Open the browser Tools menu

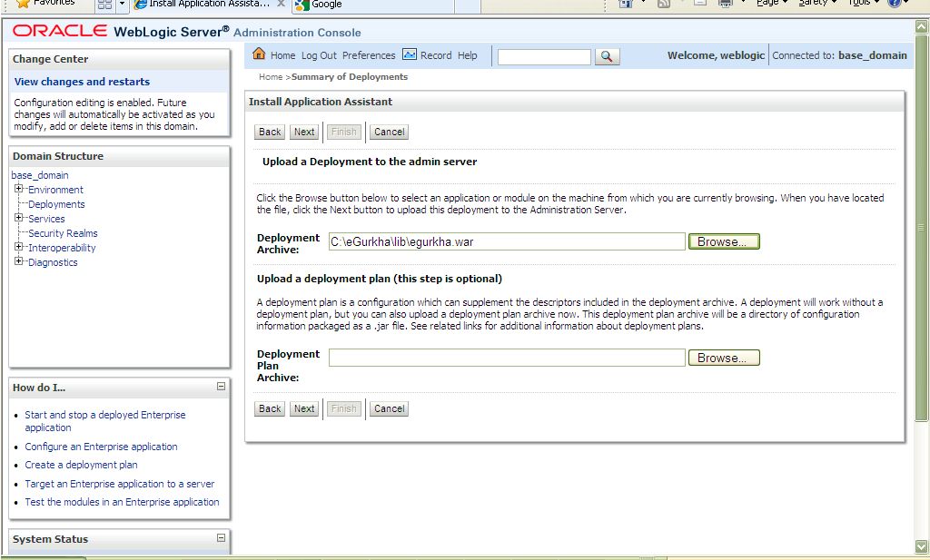[x=863, y=3]
